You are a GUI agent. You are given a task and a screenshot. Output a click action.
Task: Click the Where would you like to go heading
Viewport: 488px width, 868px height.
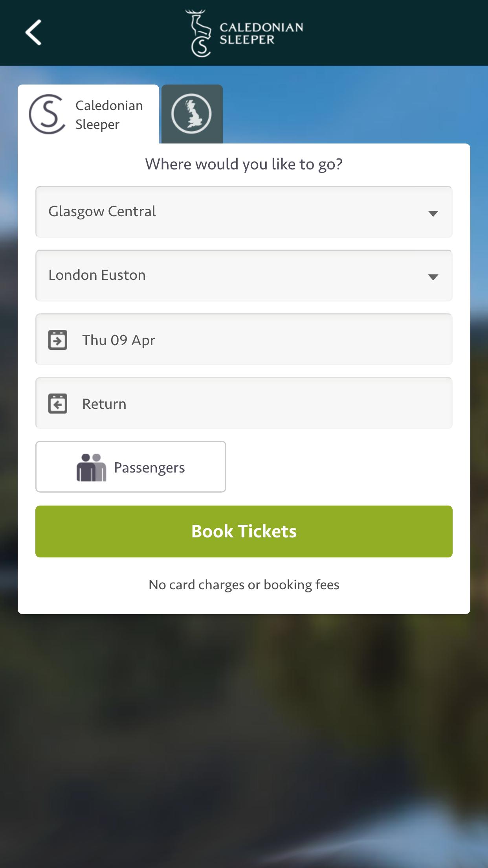click(x=244, y=164)
